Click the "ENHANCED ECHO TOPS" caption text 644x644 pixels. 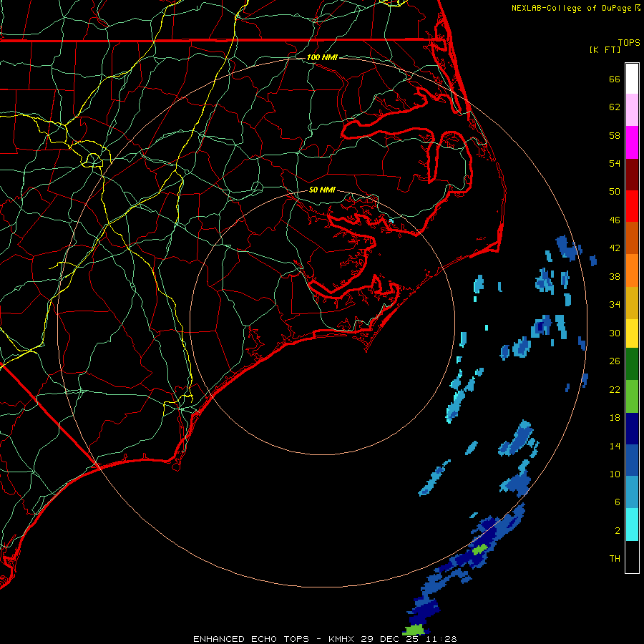pyautogui.click(x=251, y=639)
